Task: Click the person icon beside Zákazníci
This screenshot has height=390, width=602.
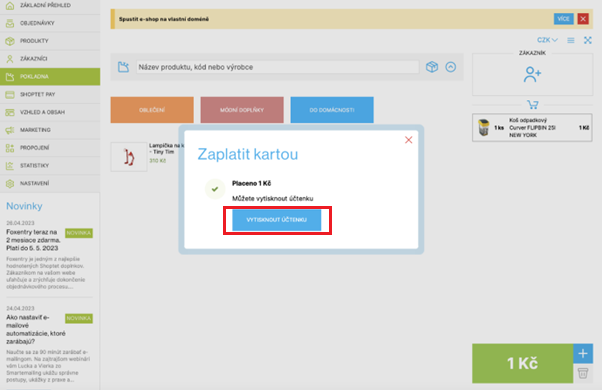Action: (x=10, y=59)
